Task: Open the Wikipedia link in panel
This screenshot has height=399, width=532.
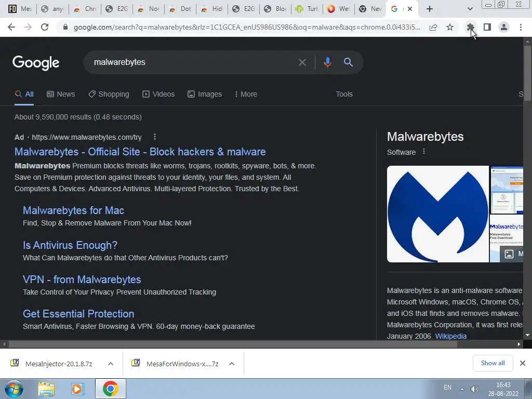Action: coord(450,336)
